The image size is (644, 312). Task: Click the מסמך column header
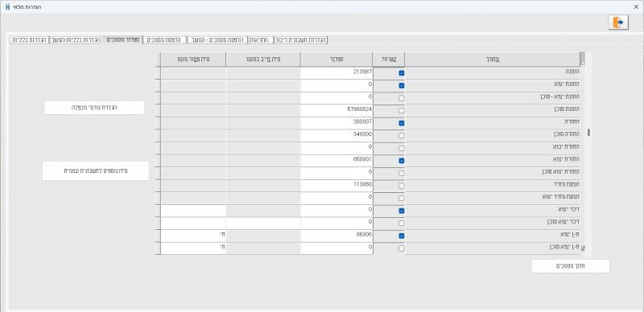coord(493,60)
